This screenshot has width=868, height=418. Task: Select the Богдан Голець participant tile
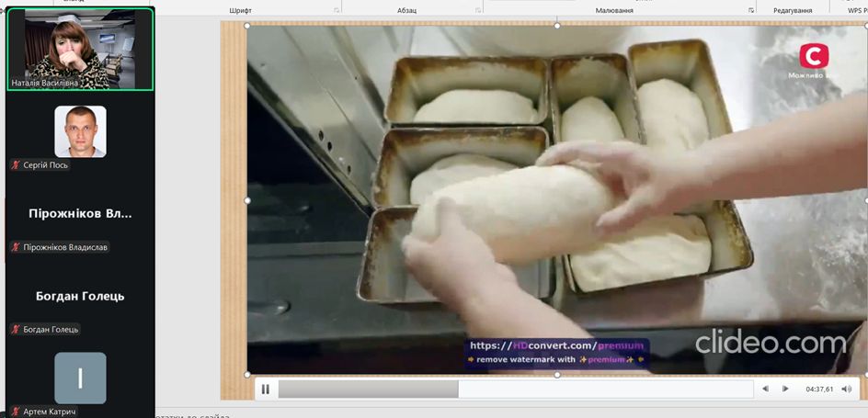click(80, 296)
